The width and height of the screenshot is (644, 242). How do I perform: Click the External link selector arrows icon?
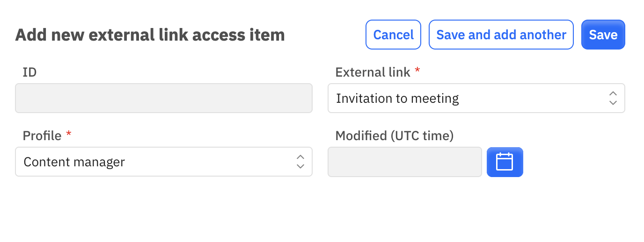click(x=613, y=98)
